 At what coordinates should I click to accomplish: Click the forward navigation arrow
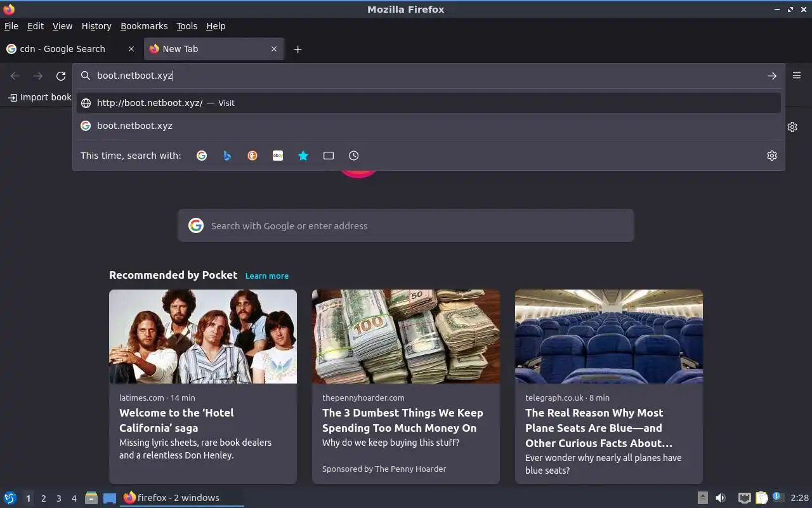pyautogui.click(x=38, y=76)
